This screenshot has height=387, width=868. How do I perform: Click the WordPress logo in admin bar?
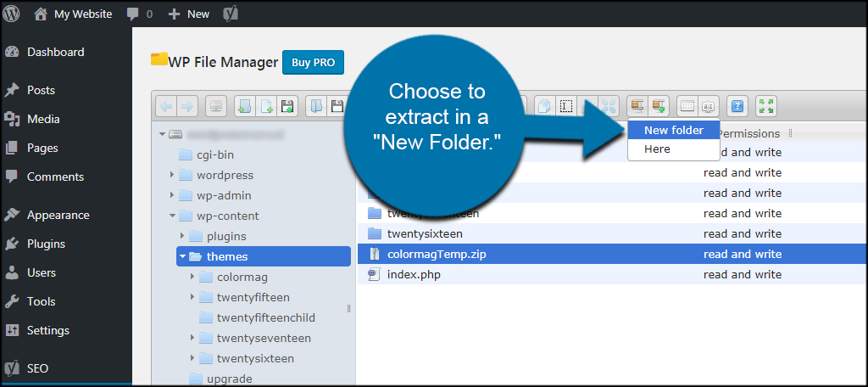11,14
